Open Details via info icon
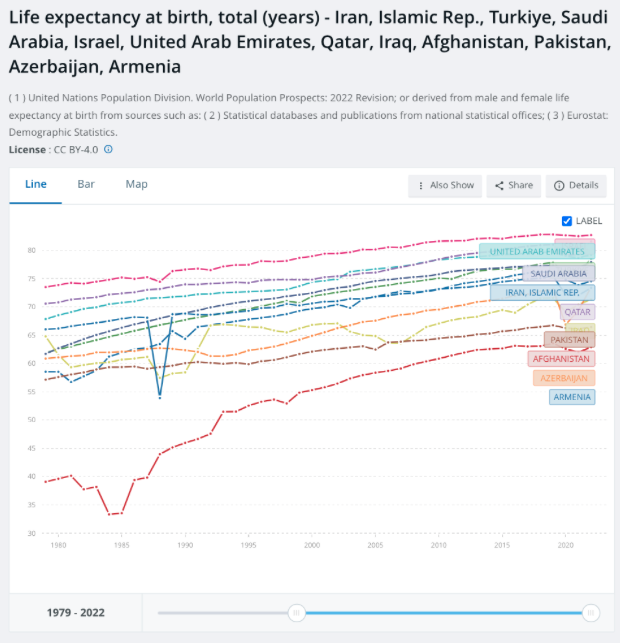The width and height of the screenshot is (620, 643). click(559, 186)
